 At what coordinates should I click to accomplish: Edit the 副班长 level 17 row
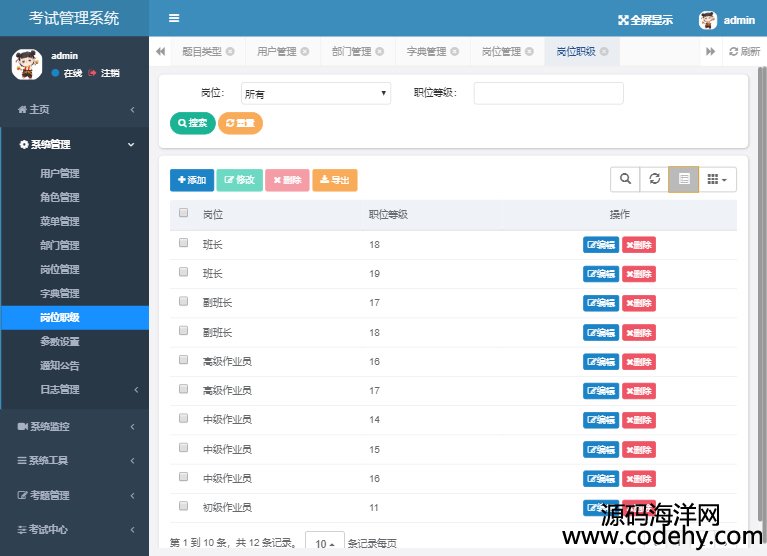pyautogui.click(x=601, y=303)
